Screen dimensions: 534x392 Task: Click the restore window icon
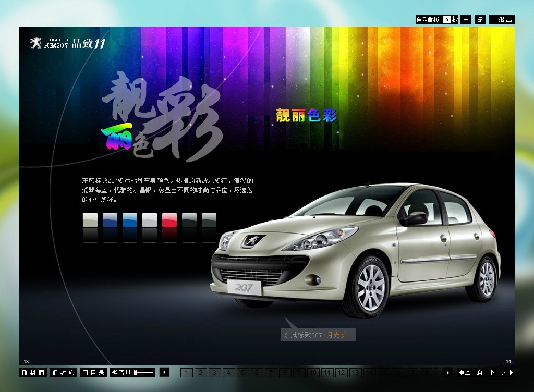480,20
